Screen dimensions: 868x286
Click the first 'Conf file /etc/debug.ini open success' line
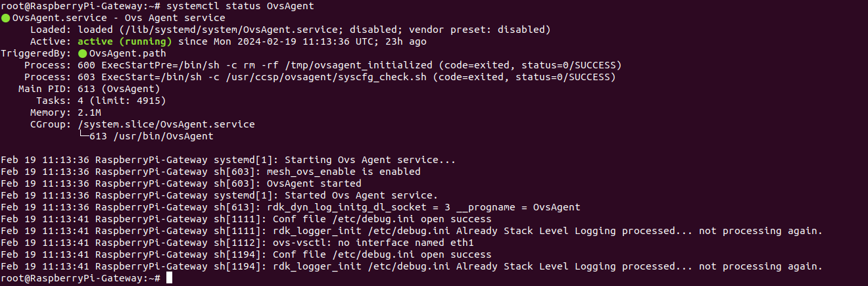tap(246, 219)
